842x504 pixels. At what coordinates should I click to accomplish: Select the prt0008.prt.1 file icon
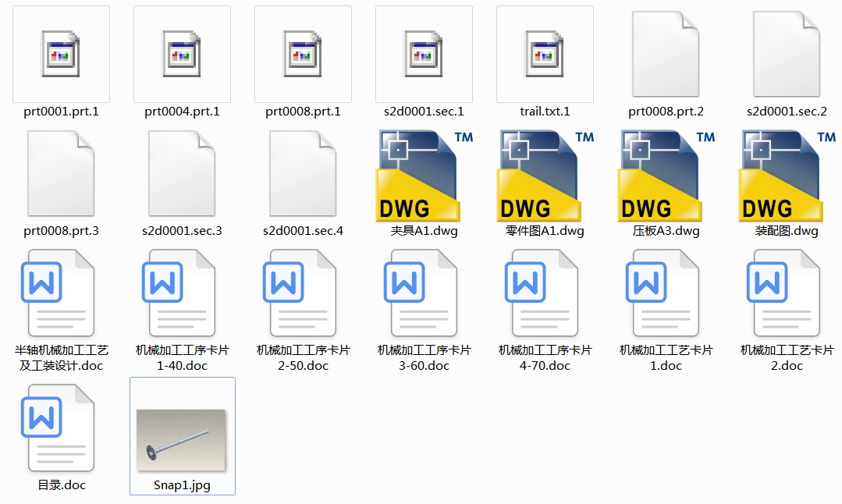click(303, 54)
